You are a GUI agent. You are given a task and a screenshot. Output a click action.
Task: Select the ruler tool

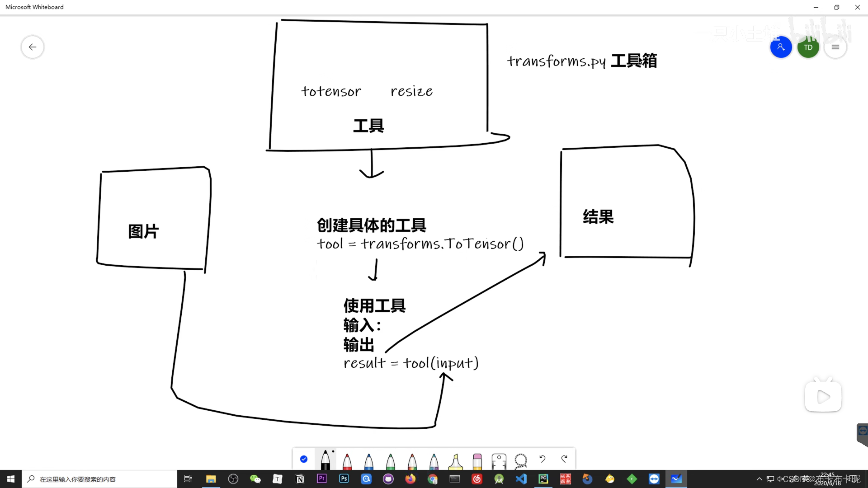click(x=499, y=460)
